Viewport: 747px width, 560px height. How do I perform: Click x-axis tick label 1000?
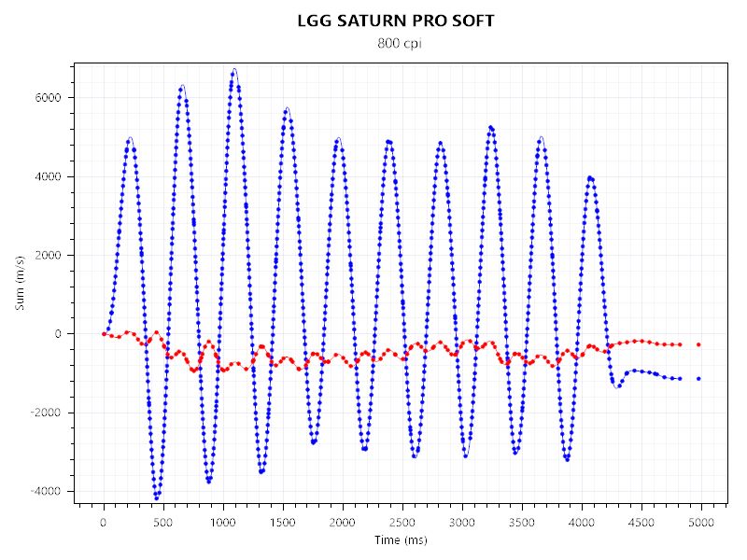coord(222,523)
